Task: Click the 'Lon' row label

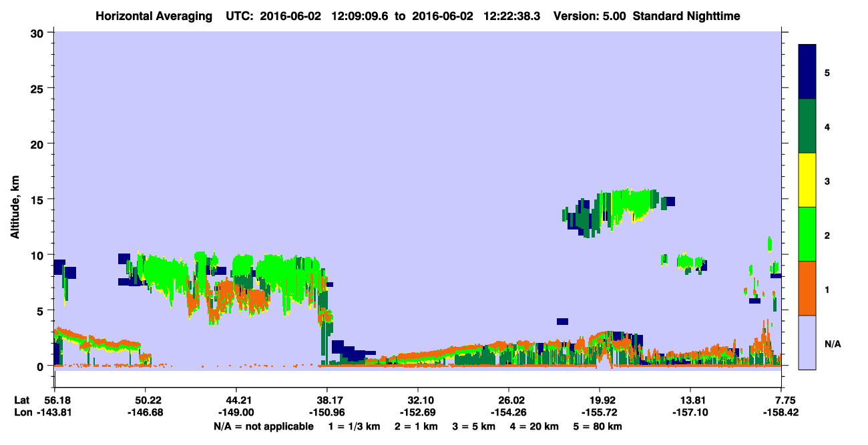Action: [22, 412]
